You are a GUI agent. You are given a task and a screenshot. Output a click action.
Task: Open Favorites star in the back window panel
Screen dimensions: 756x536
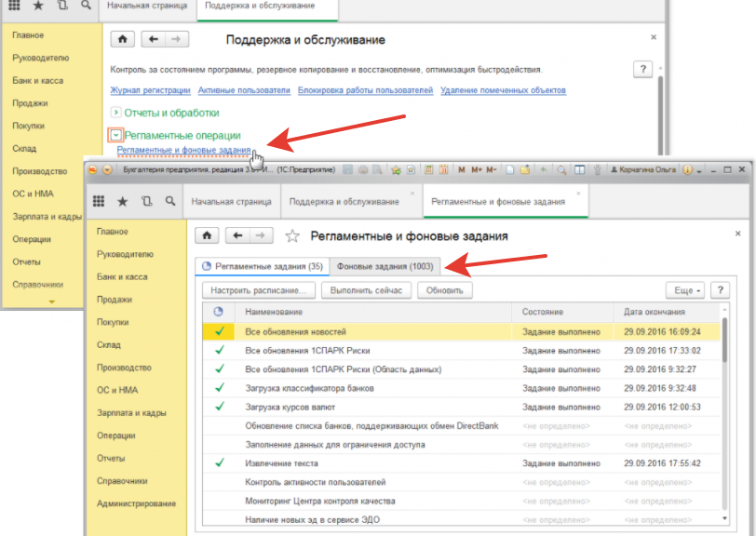click(38, 6)
